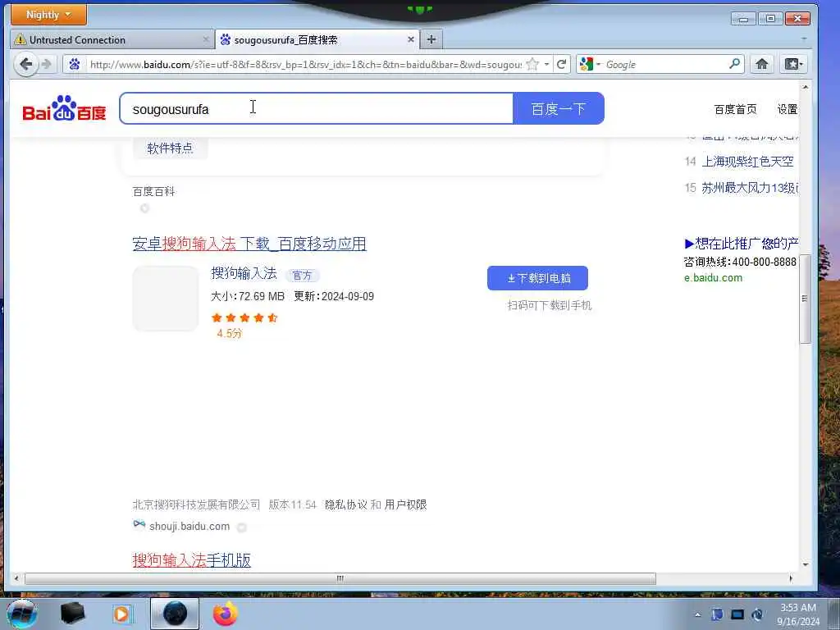Open the URL history dropdown arrow

[x=546, y=64]
